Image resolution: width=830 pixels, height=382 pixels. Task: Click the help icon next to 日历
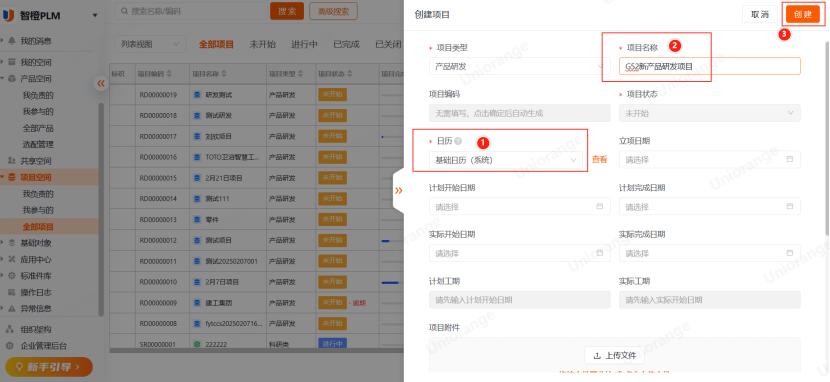[x=458, y=141]
